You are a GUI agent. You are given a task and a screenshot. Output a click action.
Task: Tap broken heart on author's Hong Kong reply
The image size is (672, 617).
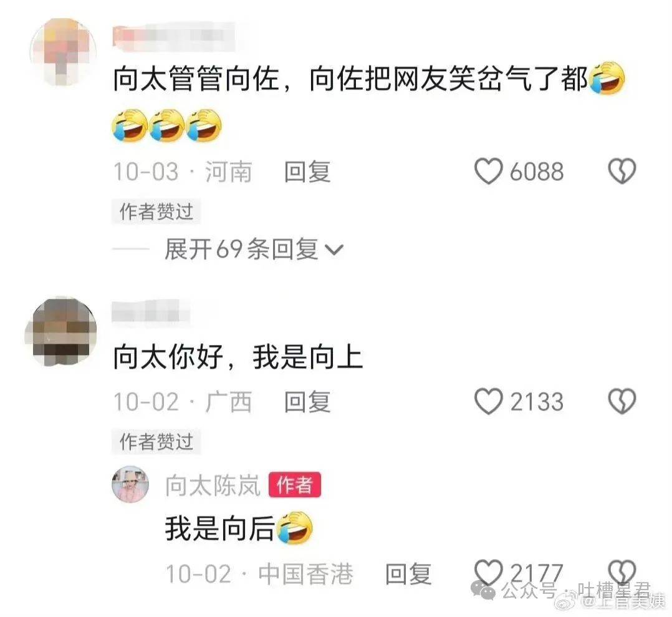pos(622,573)
